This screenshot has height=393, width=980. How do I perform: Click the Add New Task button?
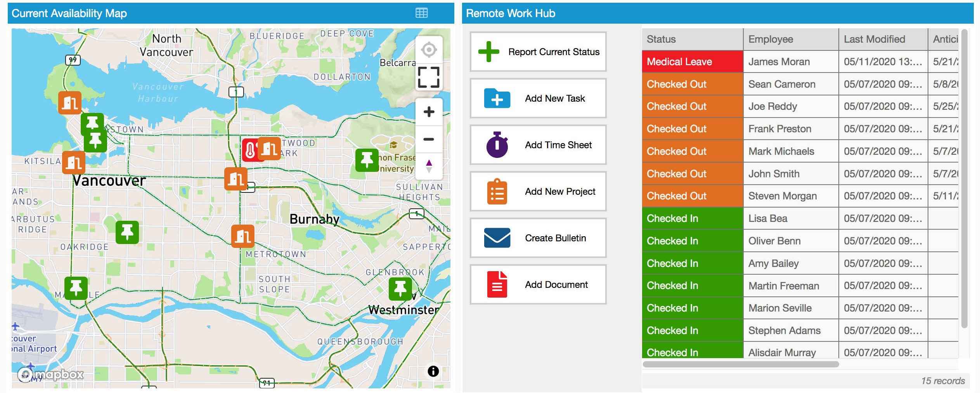(x=538, y=99)
